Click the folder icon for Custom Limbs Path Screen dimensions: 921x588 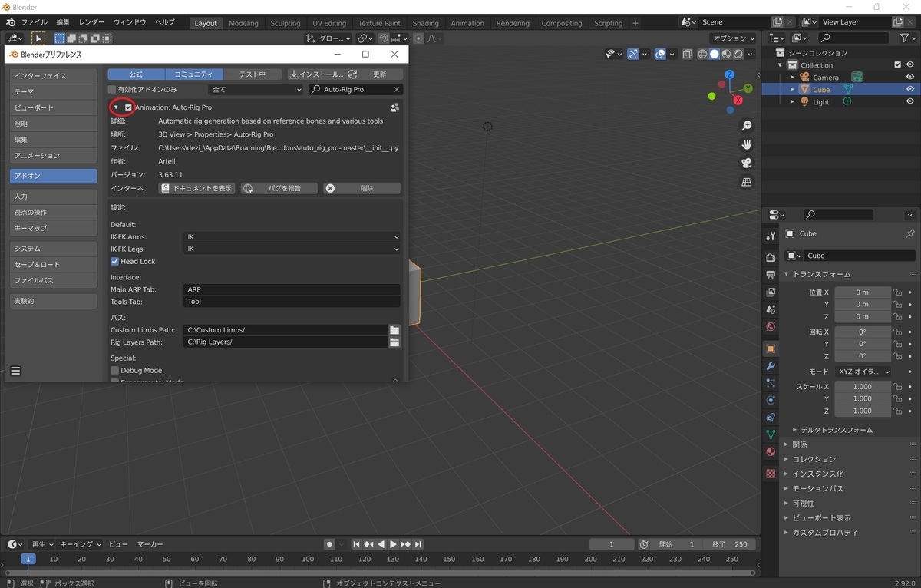point(394,330)
